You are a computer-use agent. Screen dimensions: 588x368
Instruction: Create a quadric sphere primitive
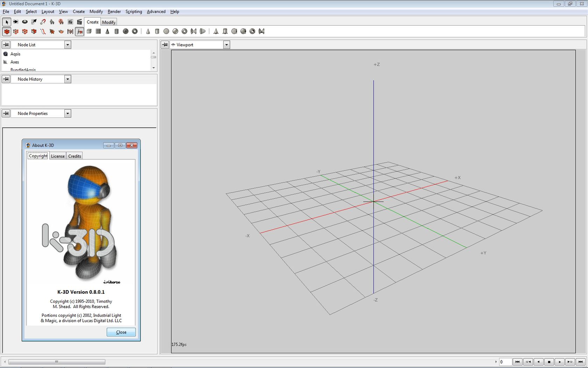[x=175, y=31]
